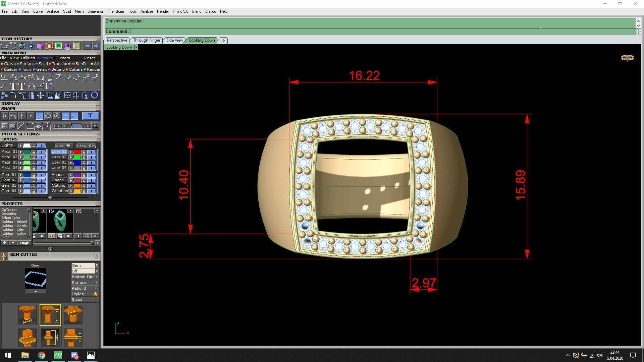This screenshot has height=362, width=644.
Task: Click the Hide button in Layers panel
Action: click(64, 146)
